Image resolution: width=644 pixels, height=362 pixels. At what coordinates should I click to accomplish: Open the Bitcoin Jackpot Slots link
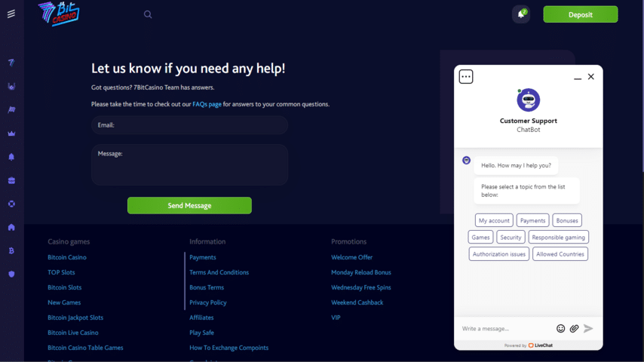click(x=75, y=318)
